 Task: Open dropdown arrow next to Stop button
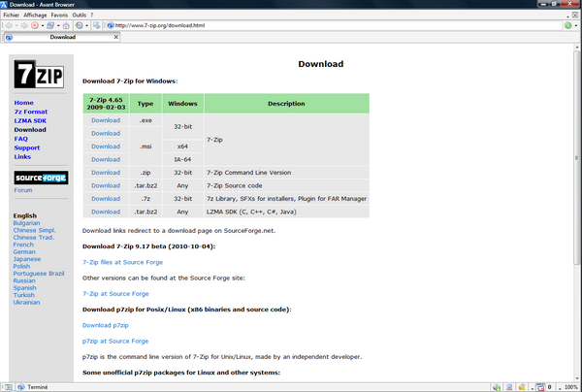click(x=43, y=25)
